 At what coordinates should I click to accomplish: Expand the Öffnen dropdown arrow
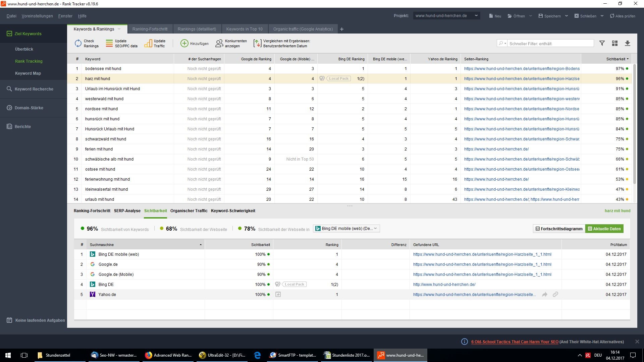pos(531,16)
